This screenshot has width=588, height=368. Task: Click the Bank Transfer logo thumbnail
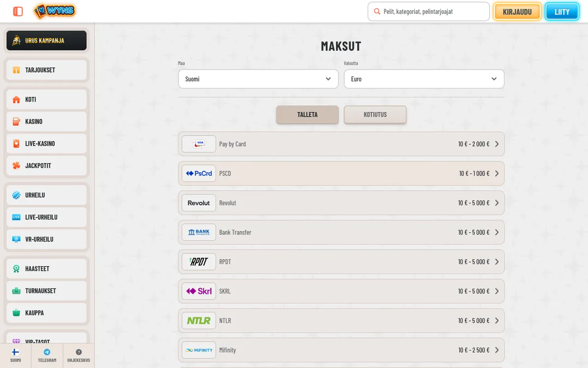(199, 232)
